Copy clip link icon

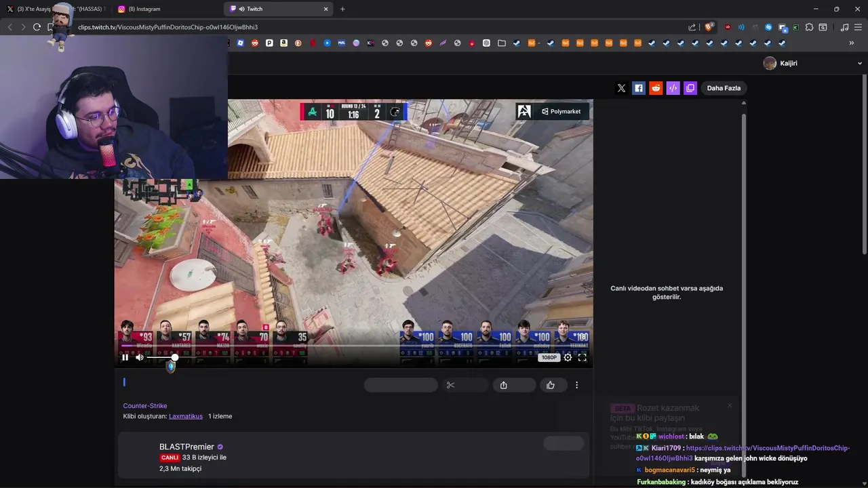(690, 88)
